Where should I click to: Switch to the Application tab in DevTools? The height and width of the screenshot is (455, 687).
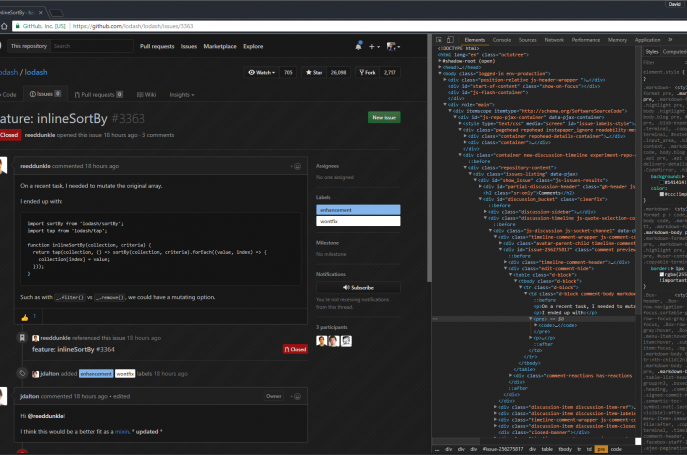(x=647, y=40)
